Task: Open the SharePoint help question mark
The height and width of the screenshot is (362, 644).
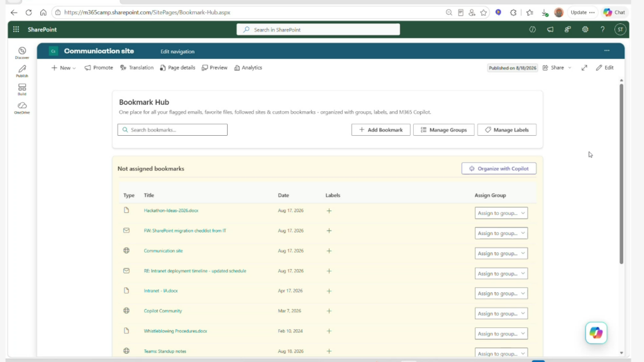Action: [x=602, y=30]
